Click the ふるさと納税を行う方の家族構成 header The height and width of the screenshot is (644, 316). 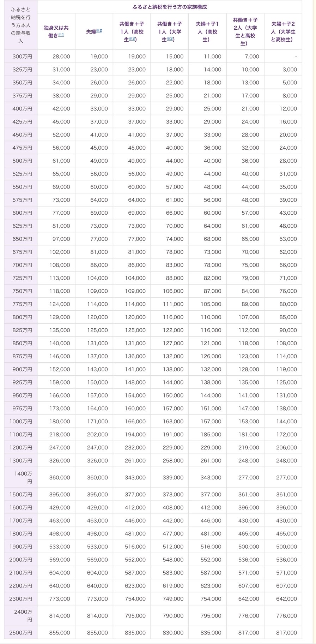tap(169, 7)
